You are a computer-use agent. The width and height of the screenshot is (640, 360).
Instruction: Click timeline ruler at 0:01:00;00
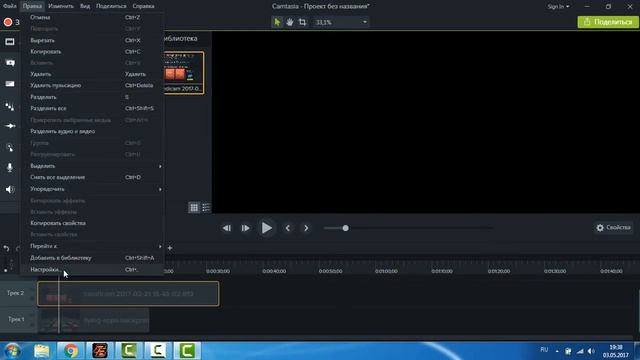click(x=386, y=271)
